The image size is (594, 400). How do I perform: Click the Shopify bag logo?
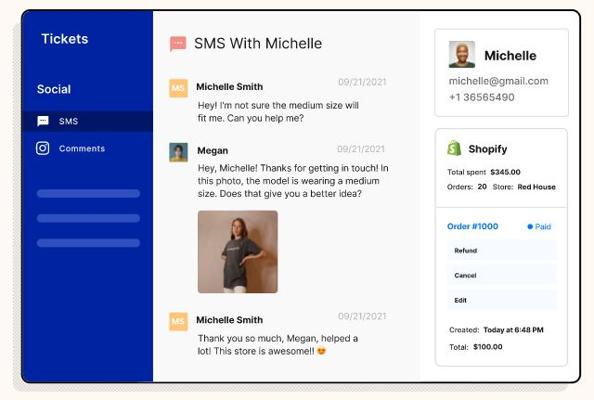pyautogui.click(x=454, y=148)
